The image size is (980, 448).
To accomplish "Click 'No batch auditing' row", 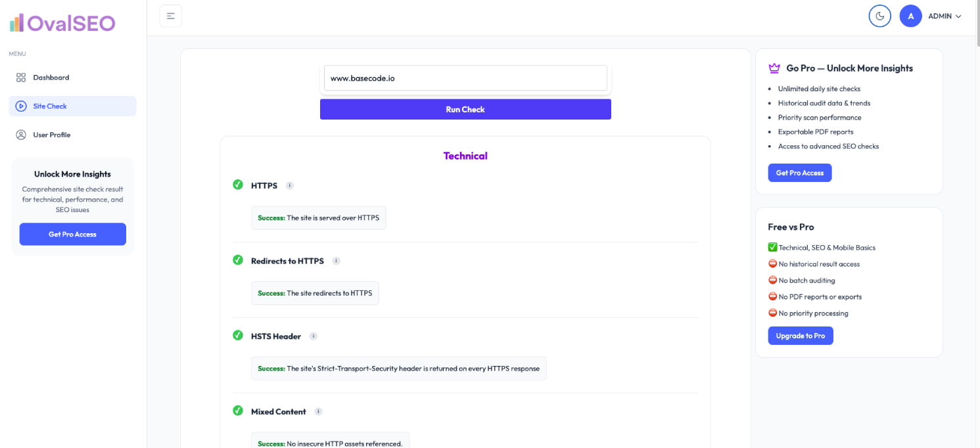I will coord(801,280).
